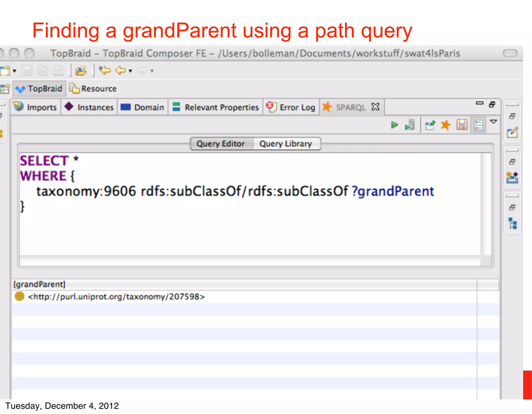Click the person-and-diamond icon in right sidebar

(x=512, y=178)
